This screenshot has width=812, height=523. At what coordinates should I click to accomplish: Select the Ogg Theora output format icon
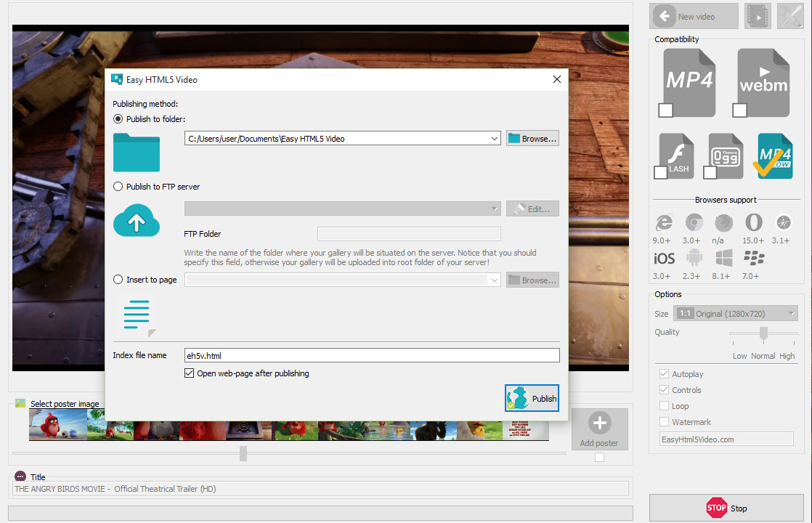pos(724,155)
